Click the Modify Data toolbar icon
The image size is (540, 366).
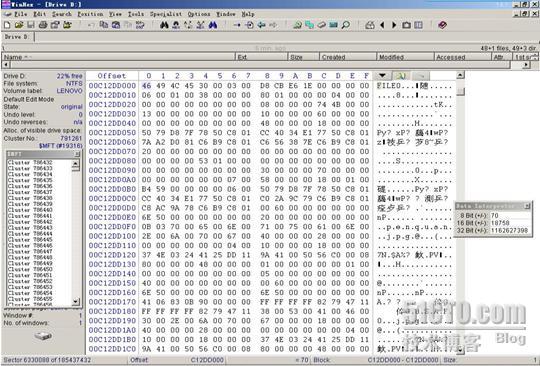click(140, 25)
